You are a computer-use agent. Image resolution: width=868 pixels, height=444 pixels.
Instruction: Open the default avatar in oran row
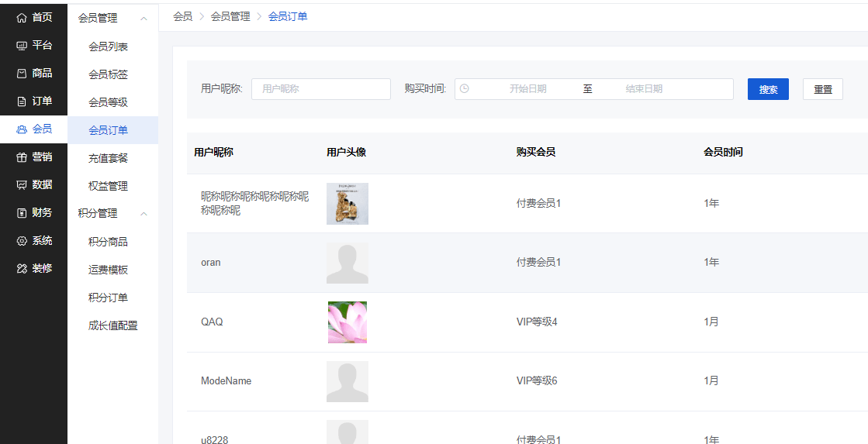pos(347,263)
